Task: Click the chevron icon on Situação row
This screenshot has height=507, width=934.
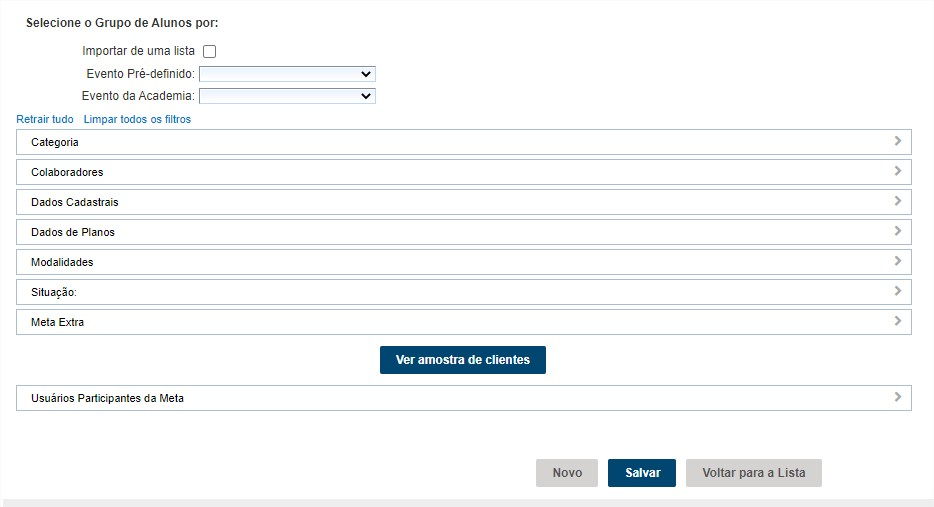Action: point(898,292)
